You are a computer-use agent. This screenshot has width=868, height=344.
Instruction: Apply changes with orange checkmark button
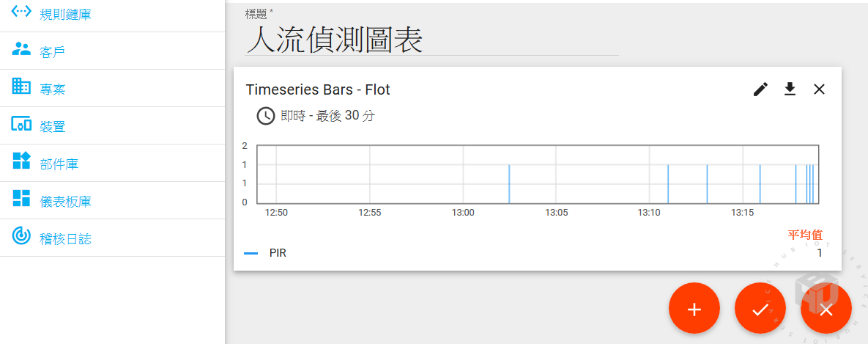pos(760,310)
